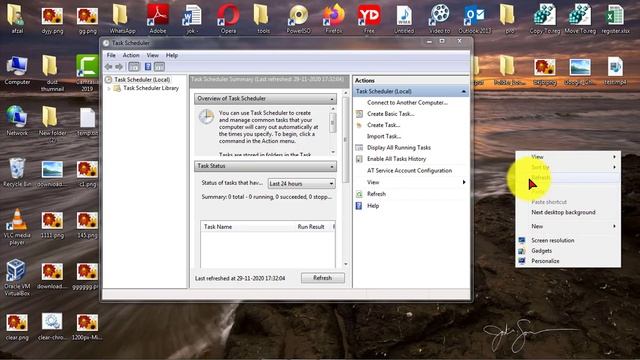Open Sort by submenu in context menu

568,167
